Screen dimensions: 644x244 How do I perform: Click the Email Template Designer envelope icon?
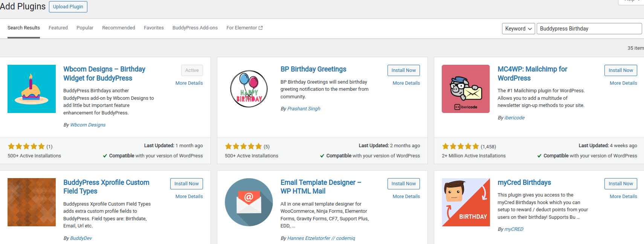[x=249, y=202]
